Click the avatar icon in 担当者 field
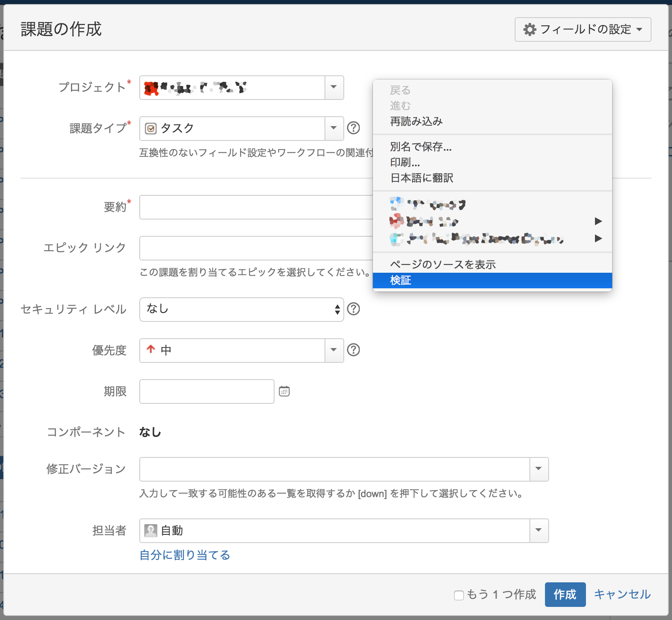The height and width of the screenshot is (620, 672). tap(150, 531)
